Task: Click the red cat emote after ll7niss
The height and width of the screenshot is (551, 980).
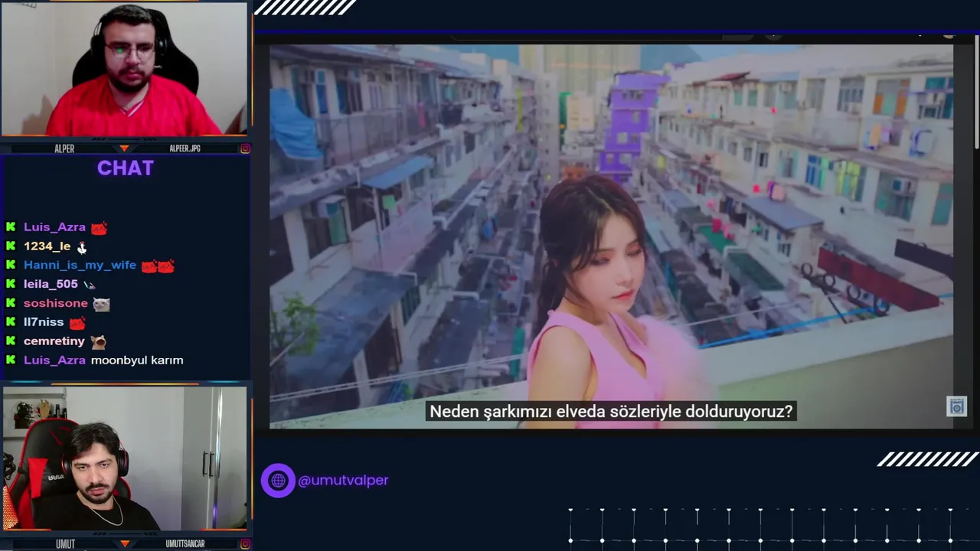Action: click(x=77, y=323)
